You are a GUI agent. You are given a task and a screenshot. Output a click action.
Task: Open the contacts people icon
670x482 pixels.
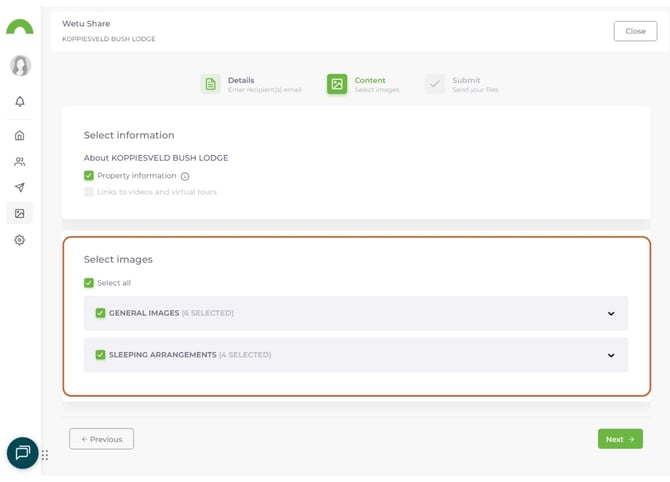(x=20, y=161)
